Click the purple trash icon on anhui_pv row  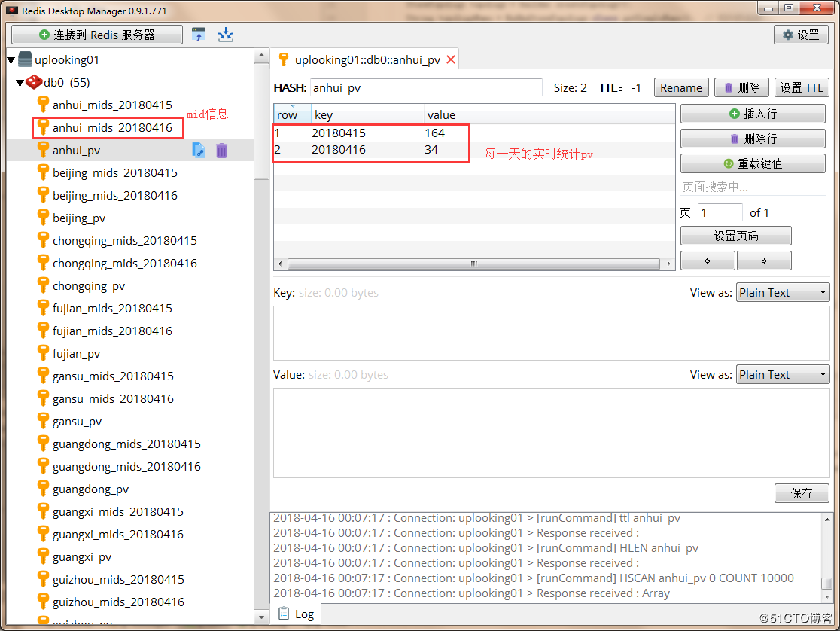click(x=221, y=150)
